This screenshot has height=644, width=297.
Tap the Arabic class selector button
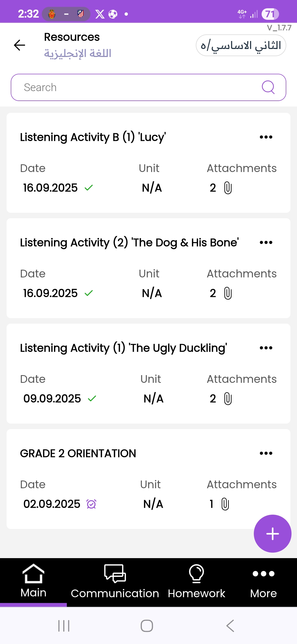pos(241,45)
